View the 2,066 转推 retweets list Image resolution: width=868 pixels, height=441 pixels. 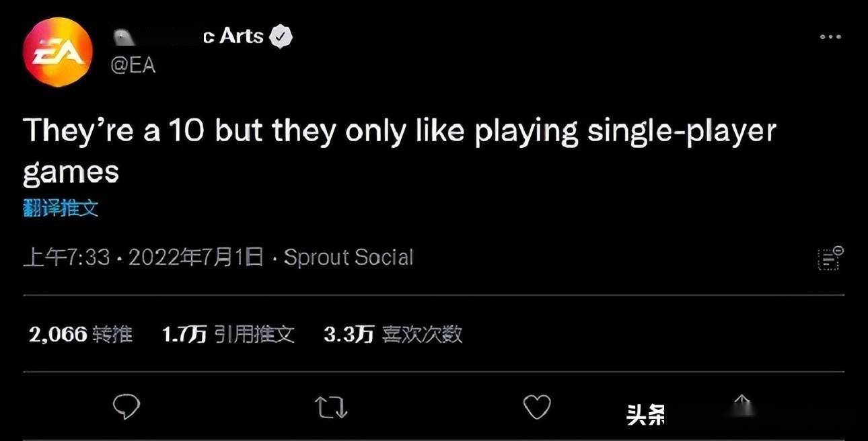click(81, 334)
